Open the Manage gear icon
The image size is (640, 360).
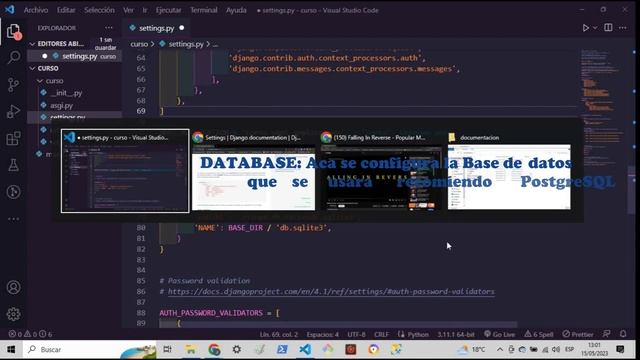(13, 314)
